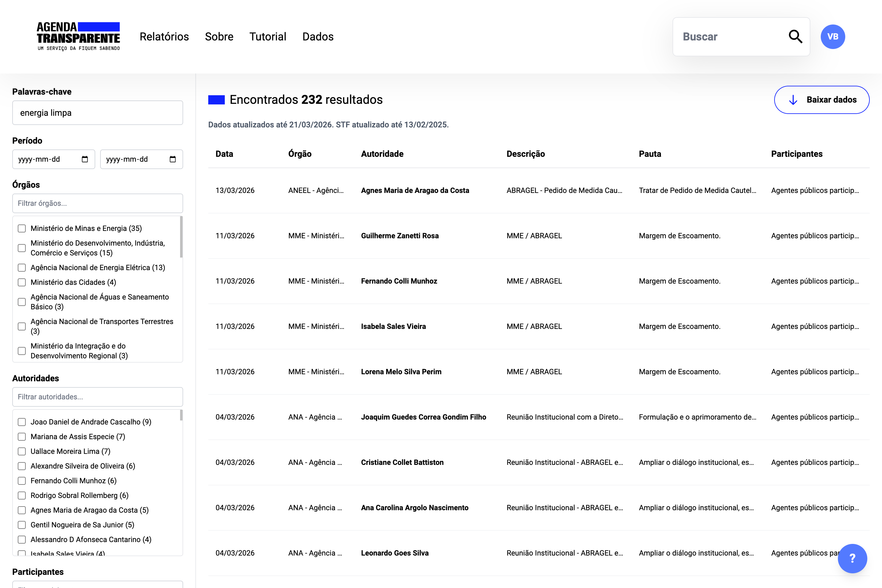The width and height of the screenshot is (882, 588).
Task: Check Agência Nacional de Transportes Terrestres
Action: (x=22, y=326)
